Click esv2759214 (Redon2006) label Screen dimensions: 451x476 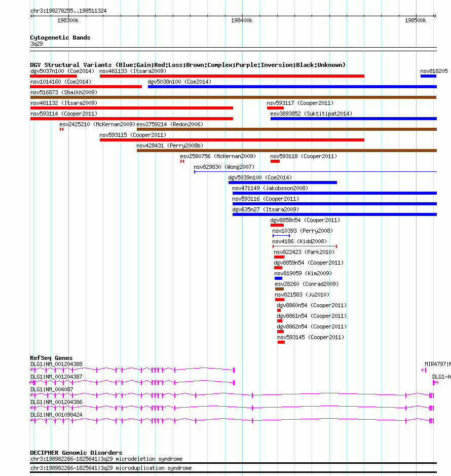[170, 124]
